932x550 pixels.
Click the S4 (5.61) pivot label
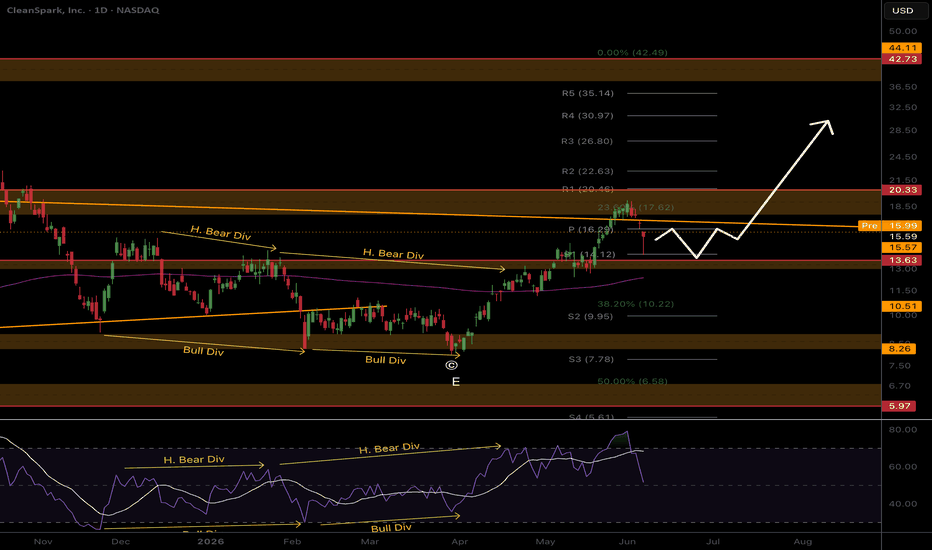(591, 417)
